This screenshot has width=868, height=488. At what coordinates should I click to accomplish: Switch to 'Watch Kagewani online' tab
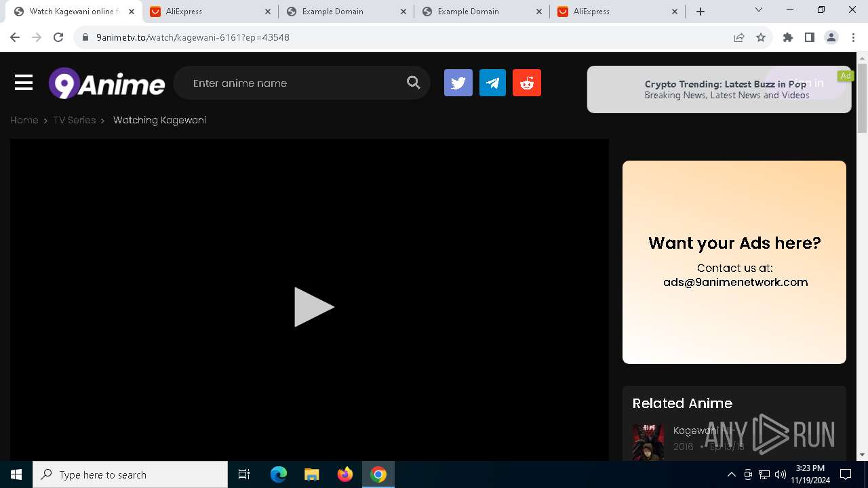click(74, 12)
